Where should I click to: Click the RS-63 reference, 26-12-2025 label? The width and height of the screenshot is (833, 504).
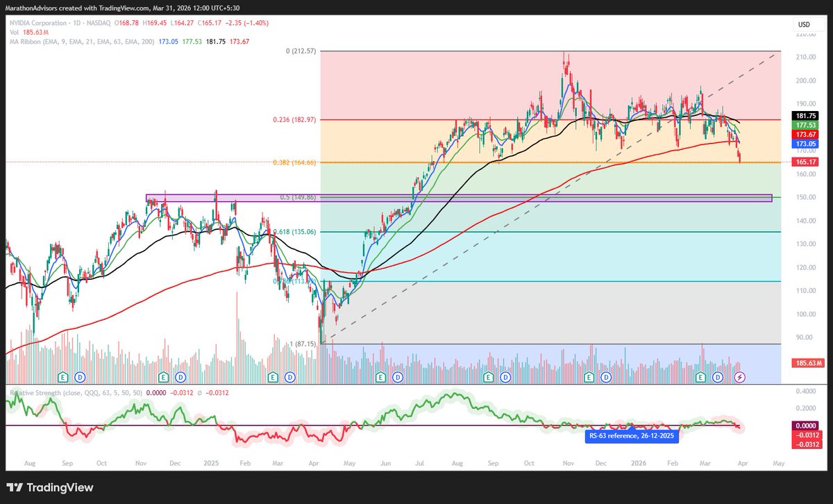click(630, 436)
